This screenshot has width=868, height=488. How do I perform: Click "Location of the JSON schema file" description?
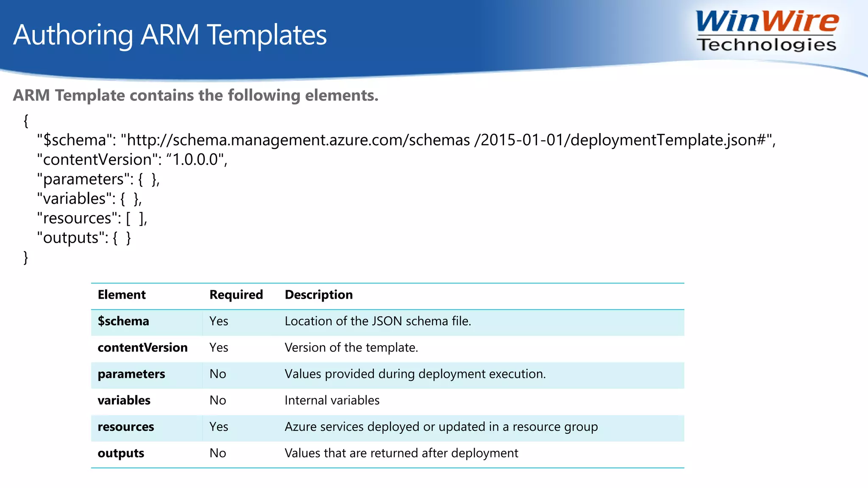coord(378,321)
